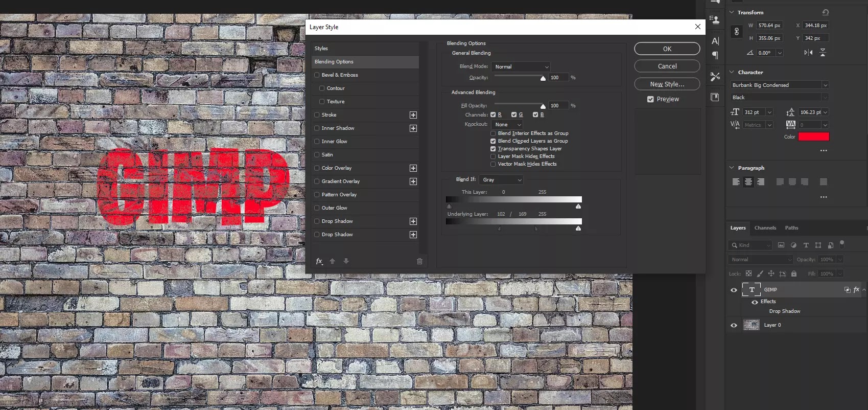Open the Knockout dropdown
868x410 pixels.
pyautogui.click(x=507, y=125)
